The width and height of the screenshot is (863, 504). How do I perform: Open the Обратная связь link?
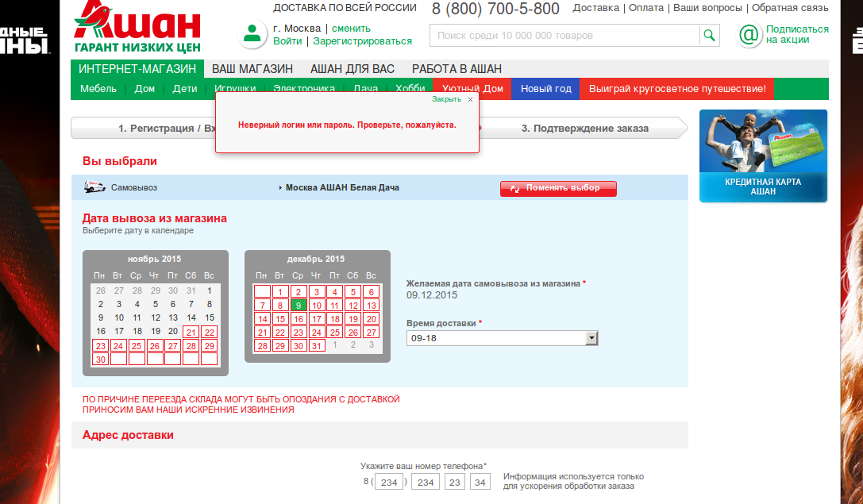790,8
